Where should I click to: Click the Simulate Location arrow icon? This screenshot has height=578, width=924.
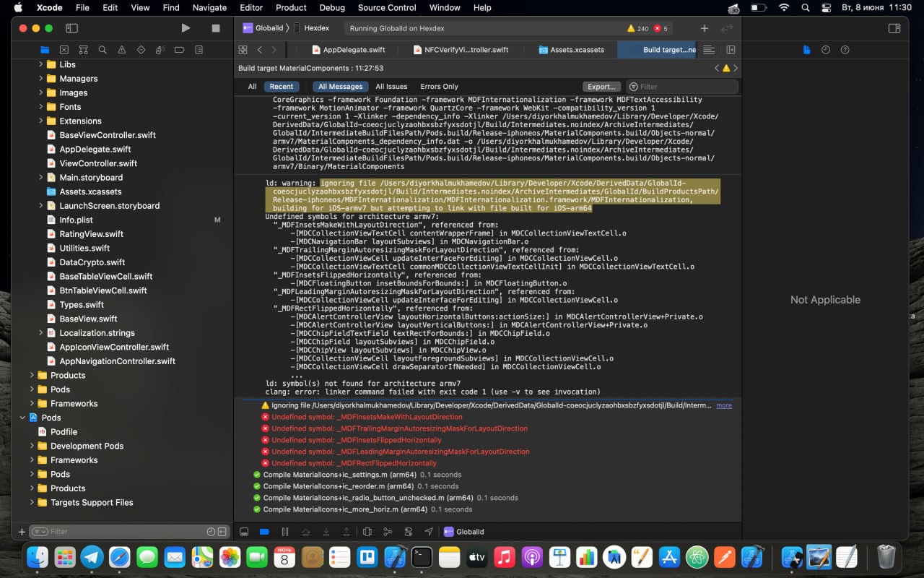(429, 532)
